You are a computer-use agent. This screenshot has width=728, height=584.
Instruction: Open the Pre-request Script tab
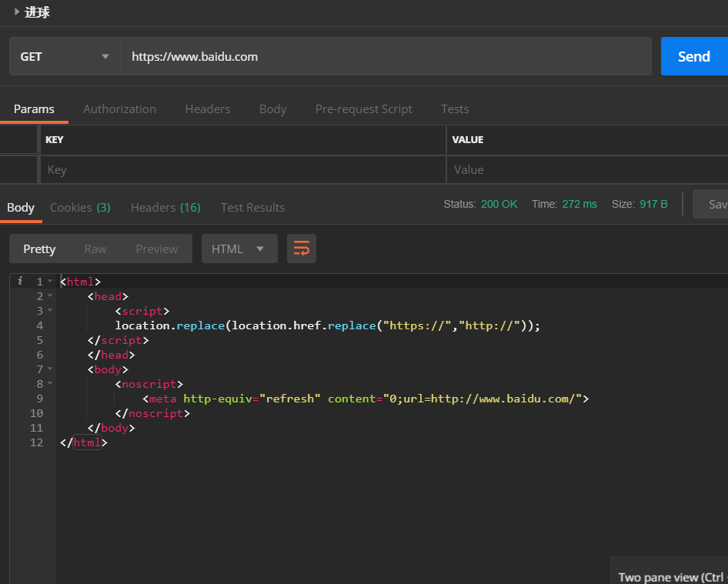[363, 109]
